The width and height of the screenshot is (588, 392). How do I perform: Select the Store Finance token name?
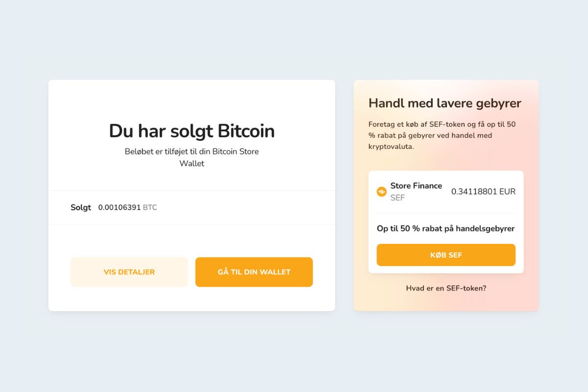[416, 186]
